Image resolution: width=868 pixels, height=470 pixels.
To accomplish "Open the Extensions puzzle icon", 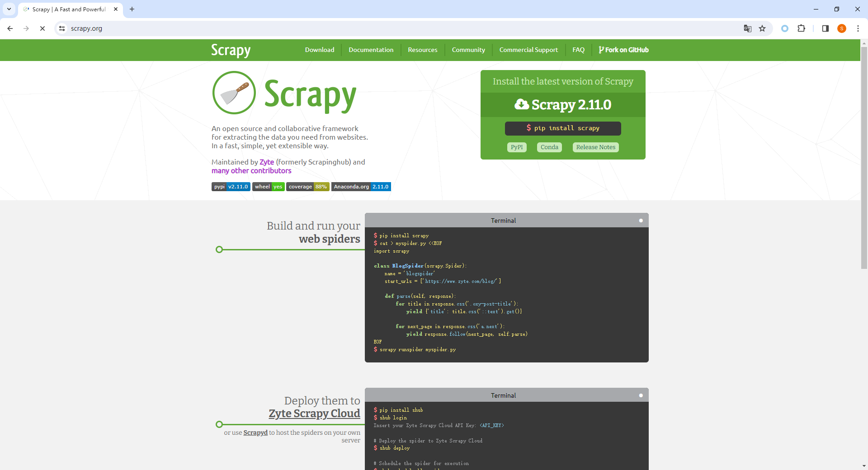I will (801, 28).
